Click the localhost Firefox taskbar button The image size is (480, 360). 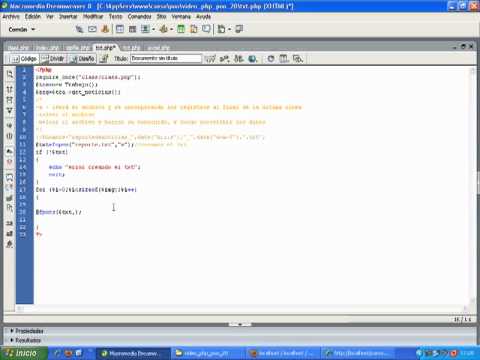[282, 353]
